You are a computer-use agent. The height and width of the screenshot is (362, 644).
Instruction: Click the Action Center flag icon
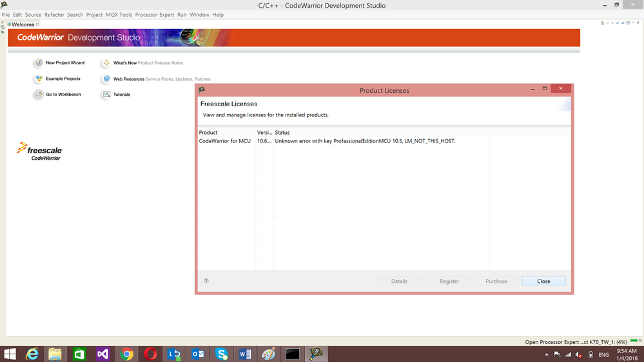point(557,355)
